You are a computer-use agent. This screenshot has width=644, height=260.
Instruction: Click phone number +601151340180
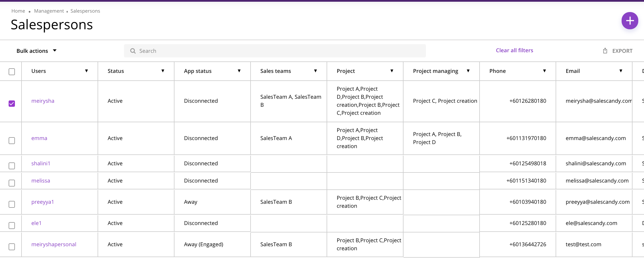526,181
